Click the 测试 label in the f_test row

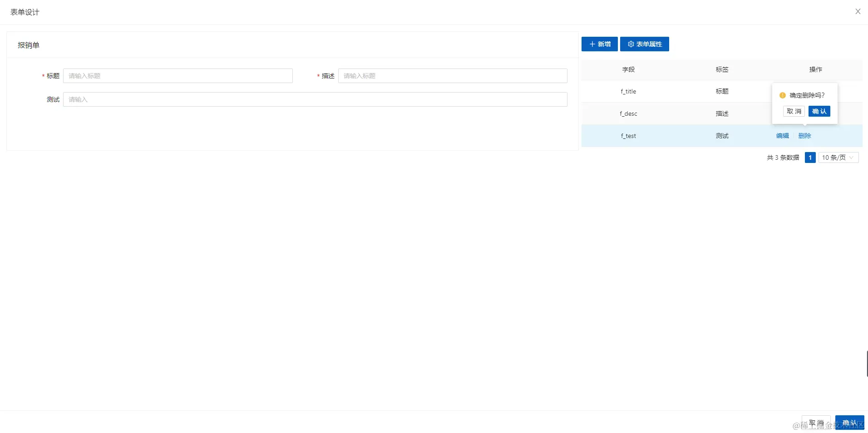[x=722, y=136]
